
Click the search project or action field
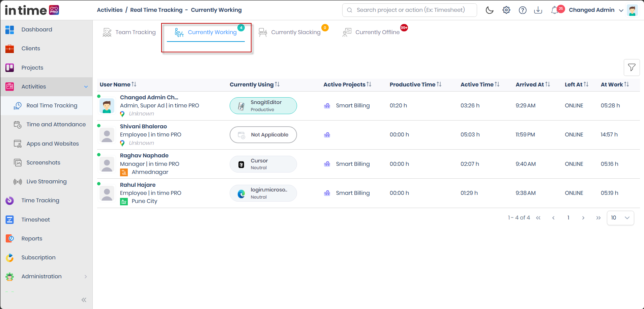[x=409, y=10]
